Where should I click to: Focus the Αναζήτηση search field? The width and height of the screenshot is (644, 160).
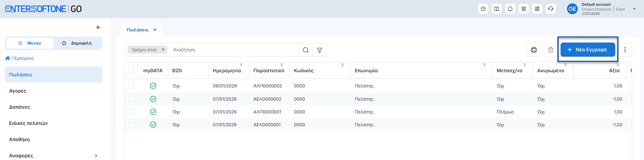[x=233, y=50]
